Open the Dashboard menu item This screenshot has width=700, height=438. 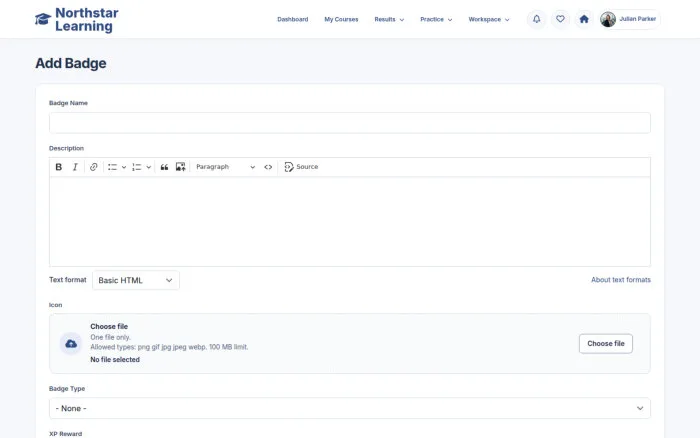click(292, 20)
